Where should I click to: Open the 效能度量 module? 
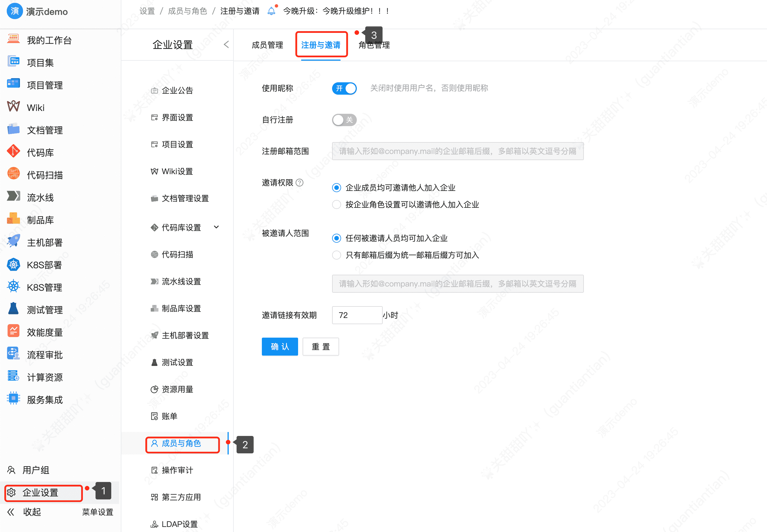[x=45, y=332]
